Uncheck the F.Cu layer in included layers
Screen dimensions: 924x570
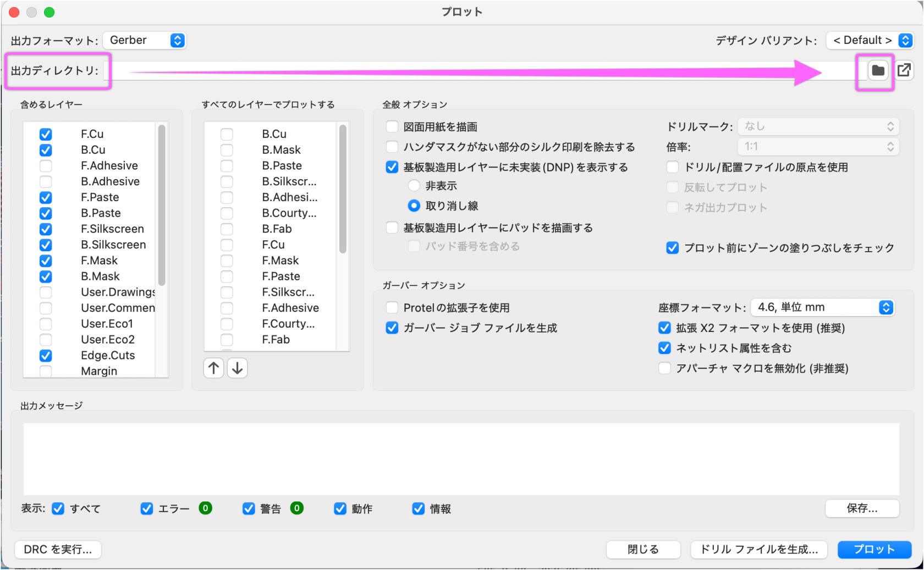(46, 134)
